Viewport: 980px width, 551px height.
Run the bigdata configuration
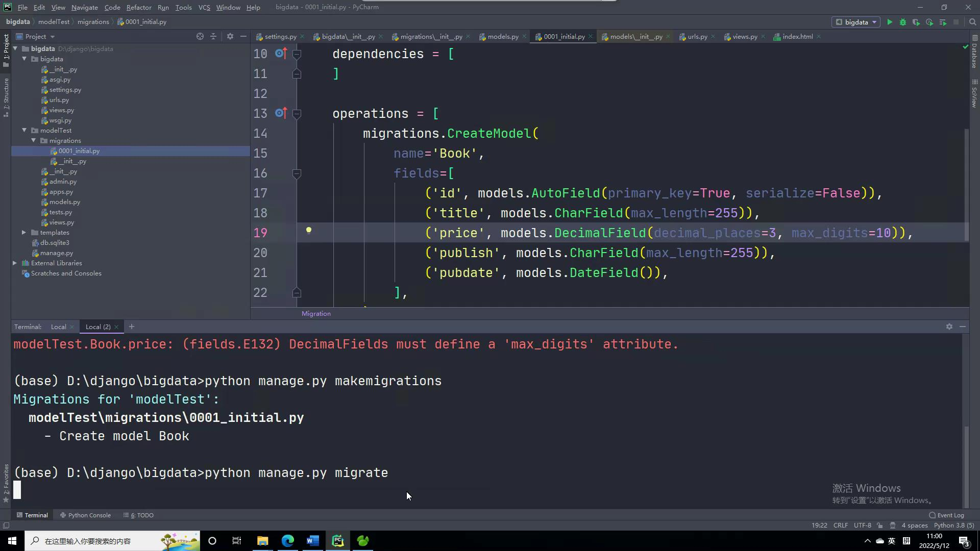[890, 22]
